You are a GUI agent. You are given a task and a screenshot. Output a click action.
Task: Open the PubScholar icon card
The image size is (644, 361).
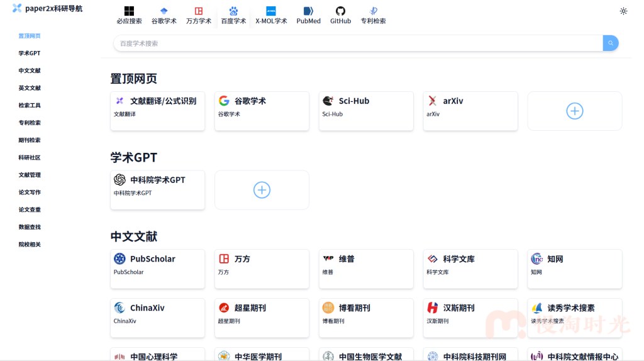119,258
